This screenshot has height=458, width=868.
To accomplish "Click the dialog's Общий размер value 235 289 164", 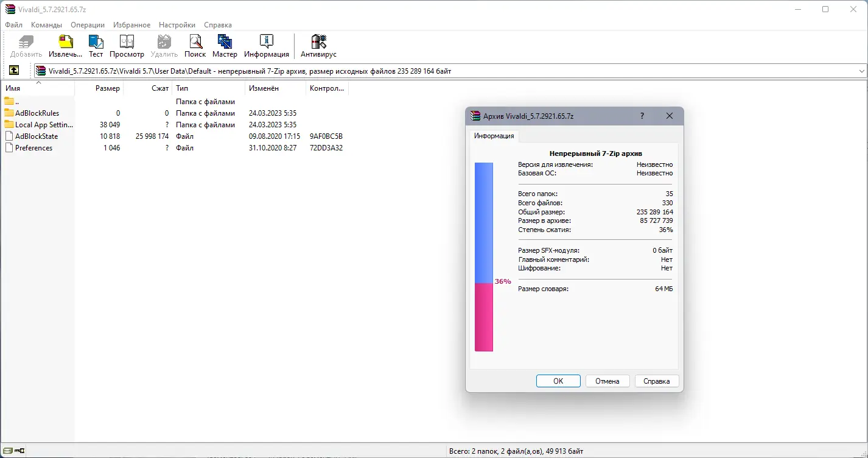I will [655, 212].
